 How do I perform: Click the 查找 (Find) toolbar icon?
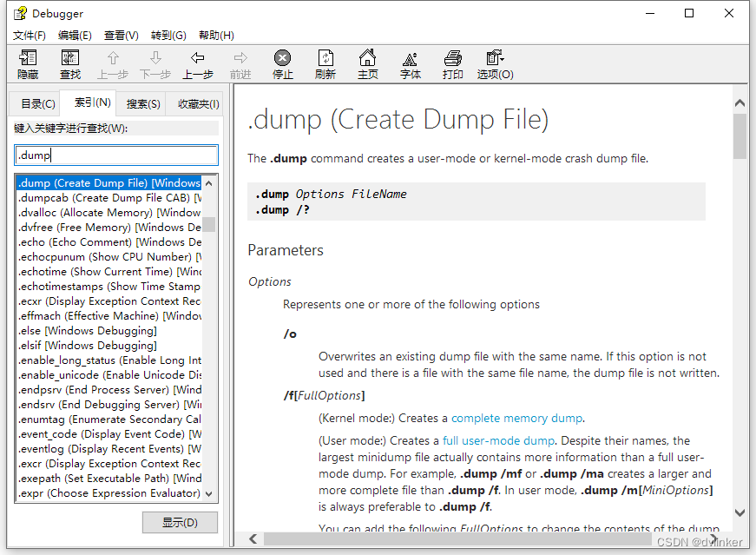(70, 64)
